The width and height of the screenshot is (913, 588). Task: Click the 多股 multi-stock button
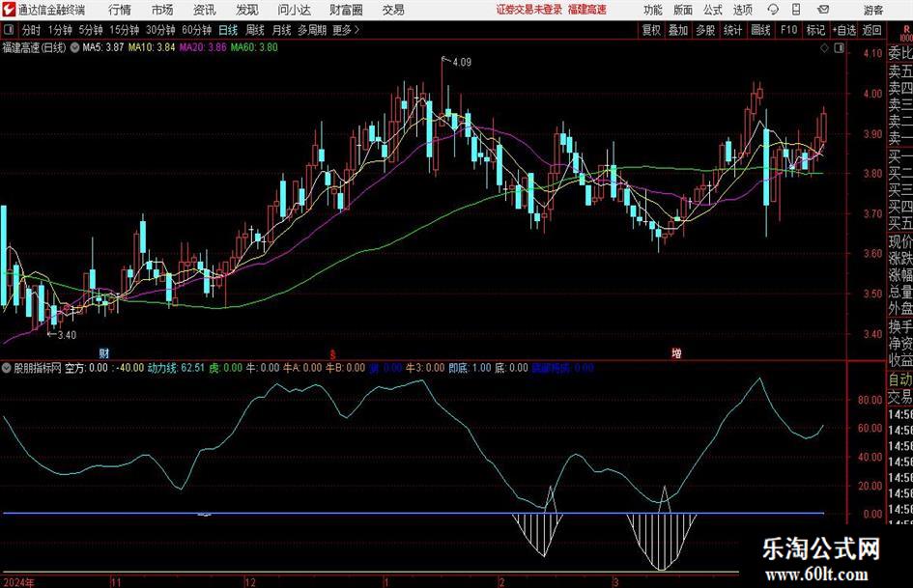[x=705, y=30]
